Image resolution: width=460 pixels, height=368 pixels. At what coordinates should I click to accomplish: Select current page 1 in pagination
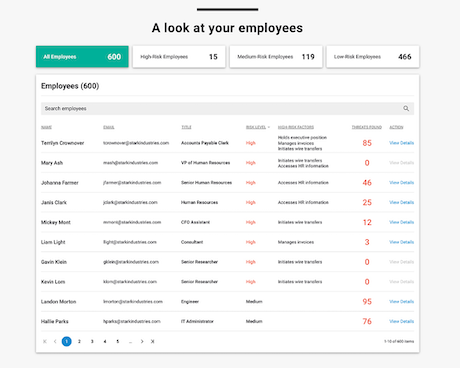(x=67, y=341)
